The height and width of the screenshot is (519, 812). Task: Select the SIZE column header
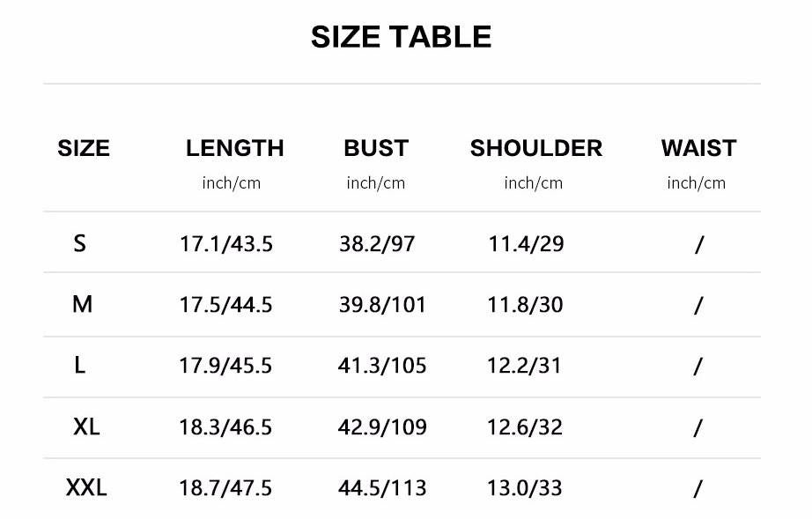coord(84,148)
